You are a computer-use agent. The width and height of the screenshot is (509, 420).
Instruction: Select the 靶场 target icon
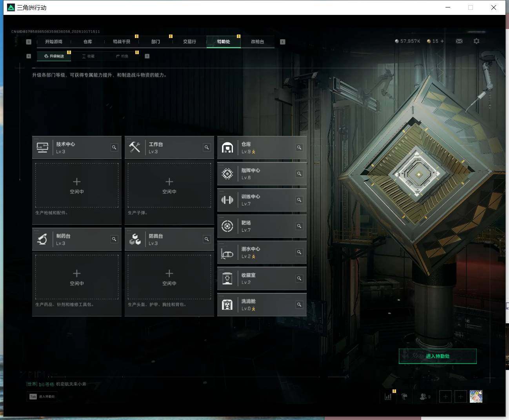point(227,226)
